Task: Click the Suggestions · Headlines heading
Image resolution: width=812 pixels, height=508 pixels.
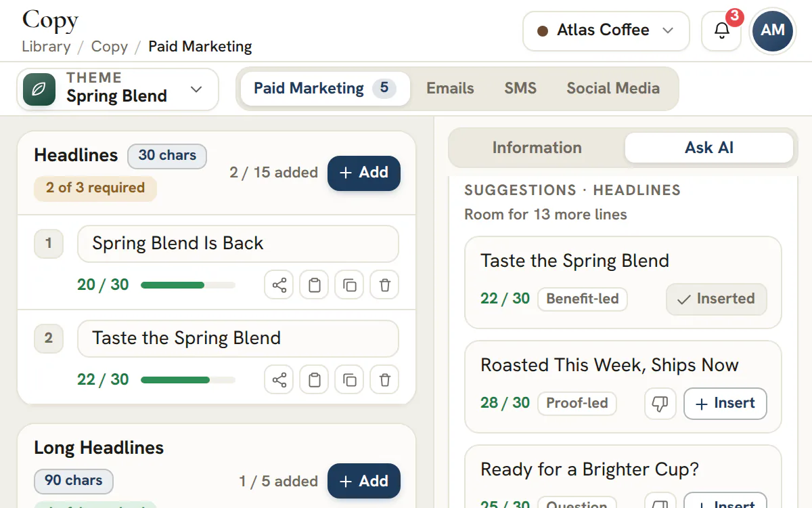Action: pos(572,190)
